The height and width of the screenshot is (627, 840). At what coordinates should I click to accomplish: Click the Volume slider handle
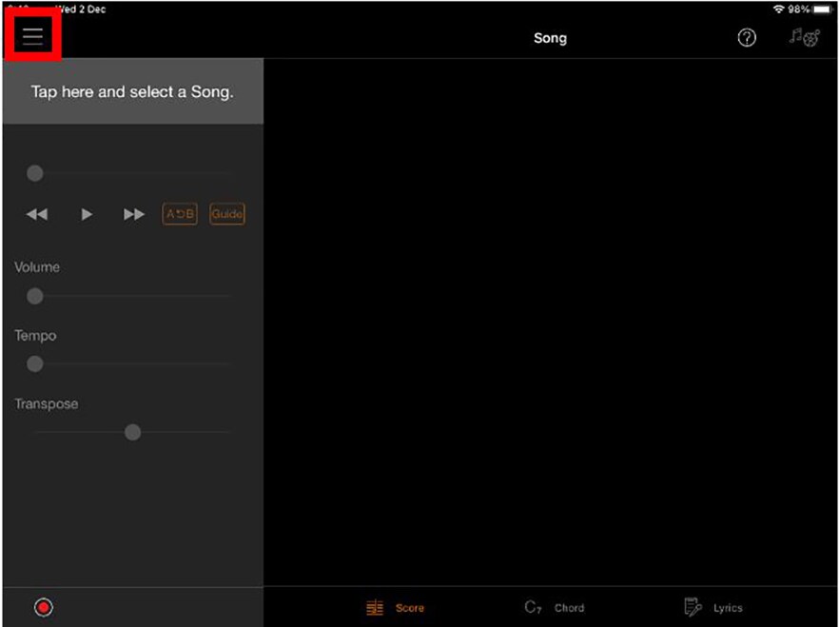35,296
